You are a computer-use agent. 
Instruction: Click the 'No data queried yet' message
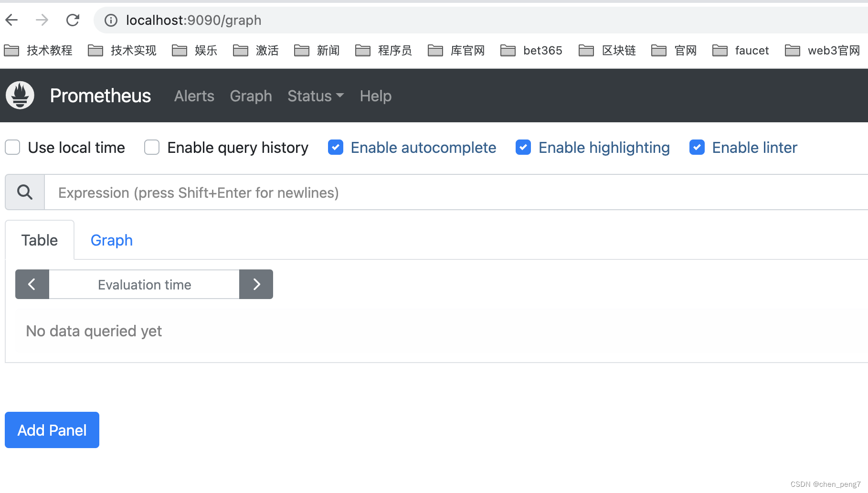[94, 331]
